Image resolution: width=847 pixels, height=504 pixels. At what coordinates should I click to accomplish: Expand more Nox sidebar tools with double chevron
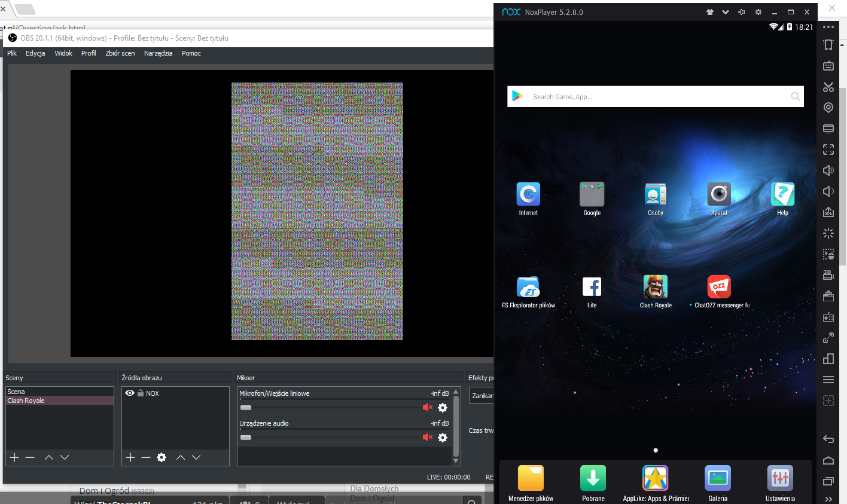(828, 499)
